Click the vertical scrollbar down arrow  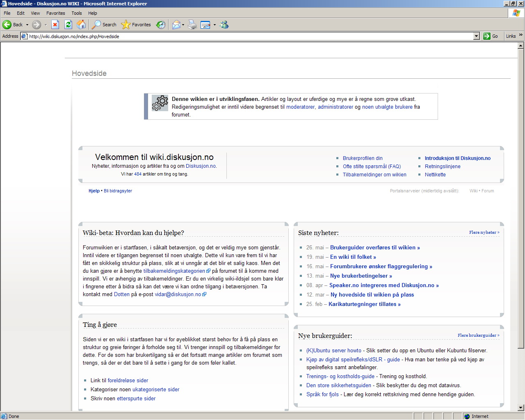[521, 408]
